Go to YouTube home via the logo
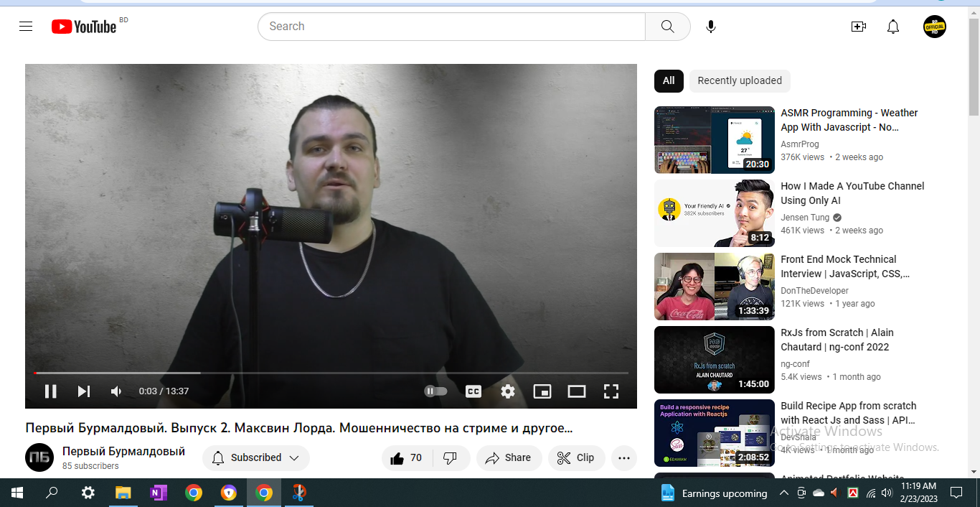The height and width of the screenshot is (507, 980). (84, 27)
